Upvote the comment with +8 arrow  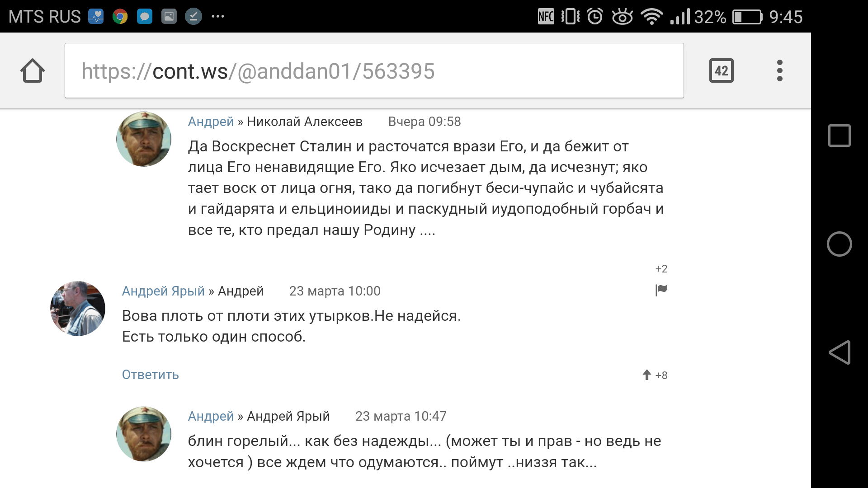[647, 375]
